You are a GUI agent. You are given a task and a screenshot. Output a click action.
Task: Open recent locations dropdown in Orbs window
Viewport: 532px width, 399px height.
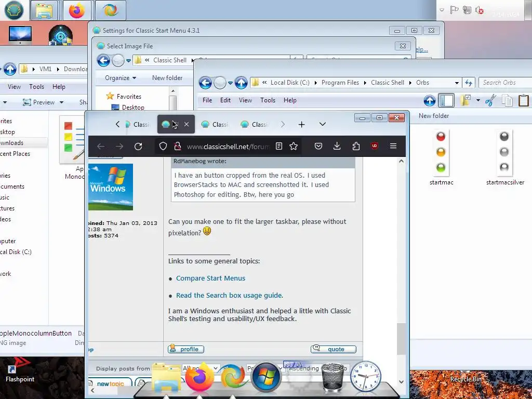coord(230,83)
